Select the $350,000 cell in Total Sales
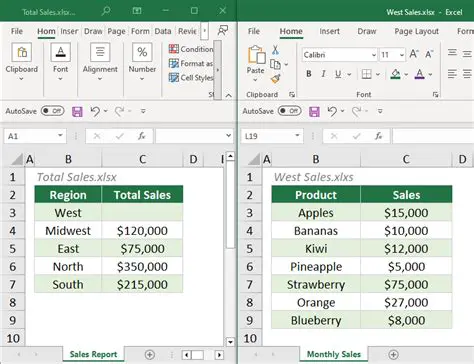Screen dimensions: 474x364 (x=142, y=266)
